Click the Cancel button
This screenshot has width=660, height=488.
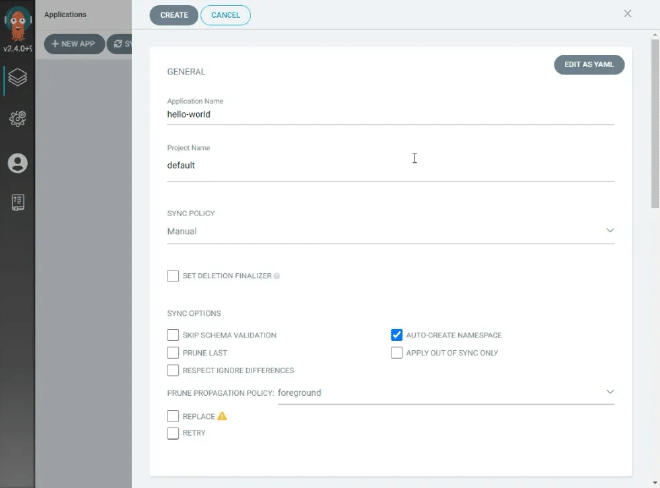tap(226, 15)
